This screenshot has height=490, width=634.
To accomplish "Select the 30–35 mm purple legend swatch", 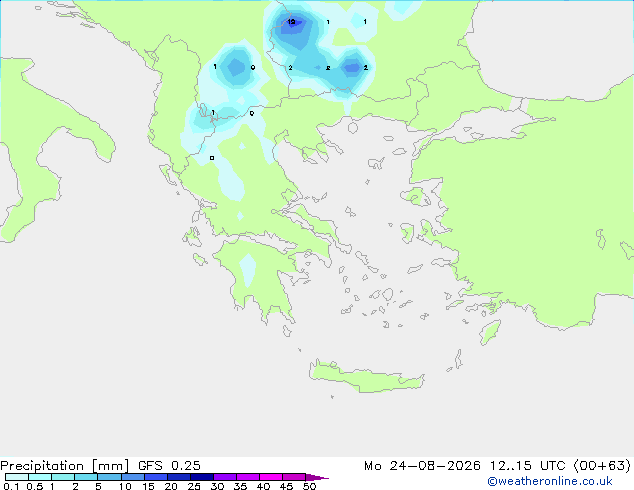I will coord(225,477).
